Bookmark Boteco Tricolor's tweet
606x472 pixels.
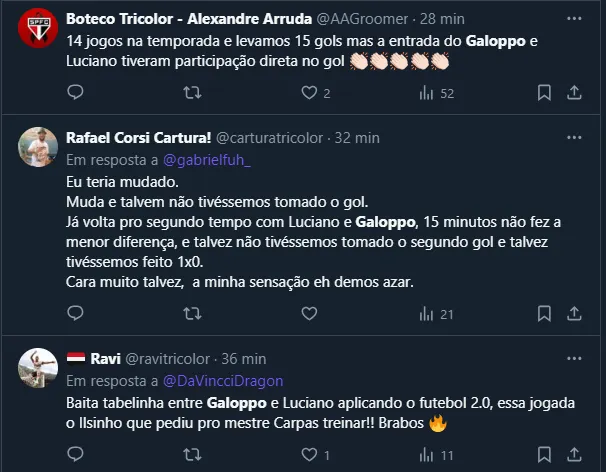[544, 93]
